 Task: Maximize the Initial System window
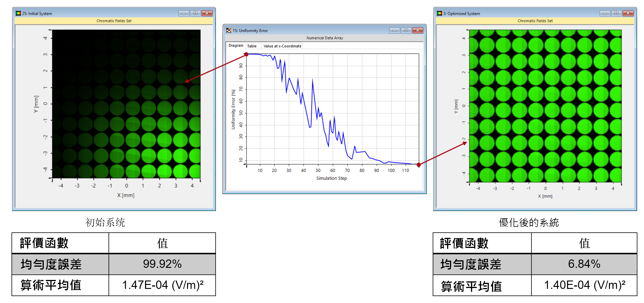point(195,13)
